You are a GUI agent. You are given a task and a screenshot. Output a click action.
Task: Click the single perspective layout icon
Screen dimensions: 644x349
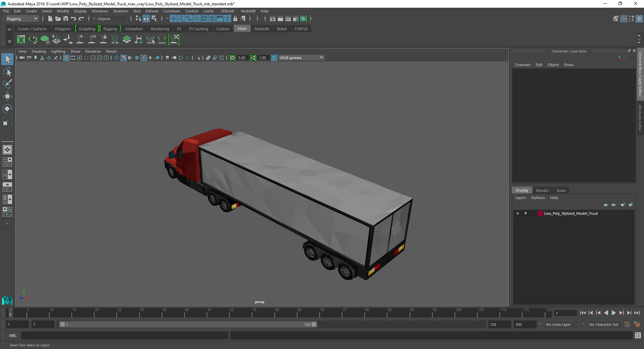click(7, 150)
